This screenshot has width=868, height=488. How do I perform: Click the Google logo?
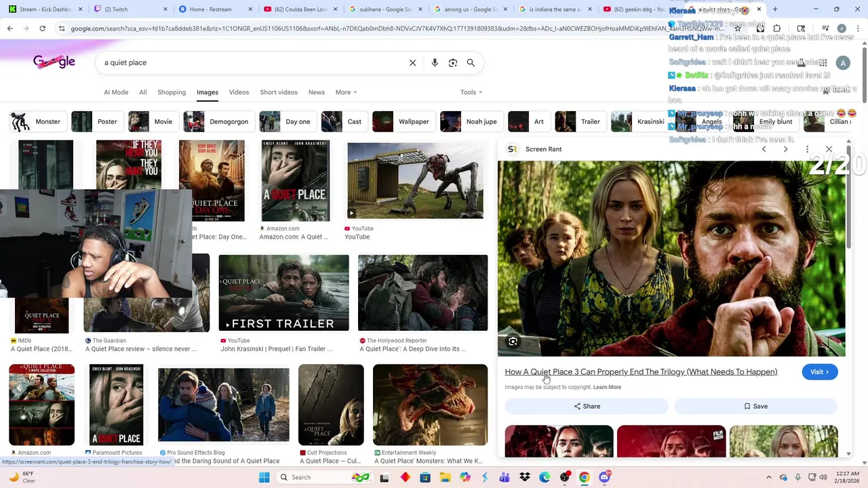pyautogui.click(x=54, y=62)
